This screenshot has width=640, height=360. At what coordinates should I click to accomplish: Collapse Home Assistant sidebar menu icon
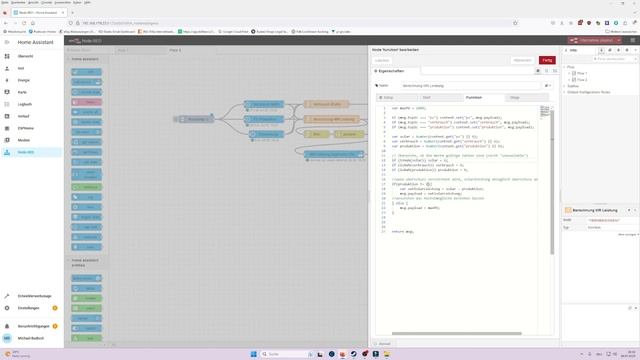tap(7, 42)
